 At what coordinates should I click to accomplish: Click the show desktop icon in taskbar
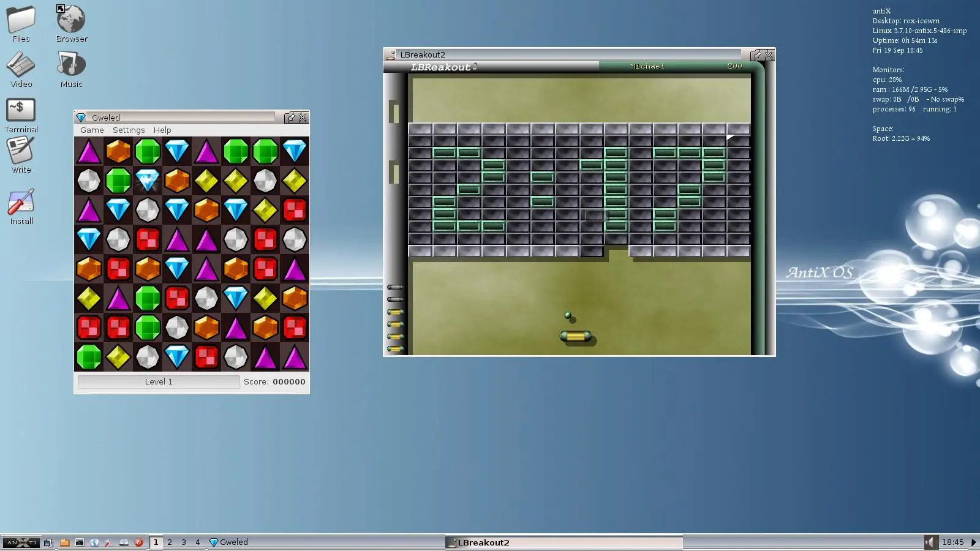coord(49,542)
